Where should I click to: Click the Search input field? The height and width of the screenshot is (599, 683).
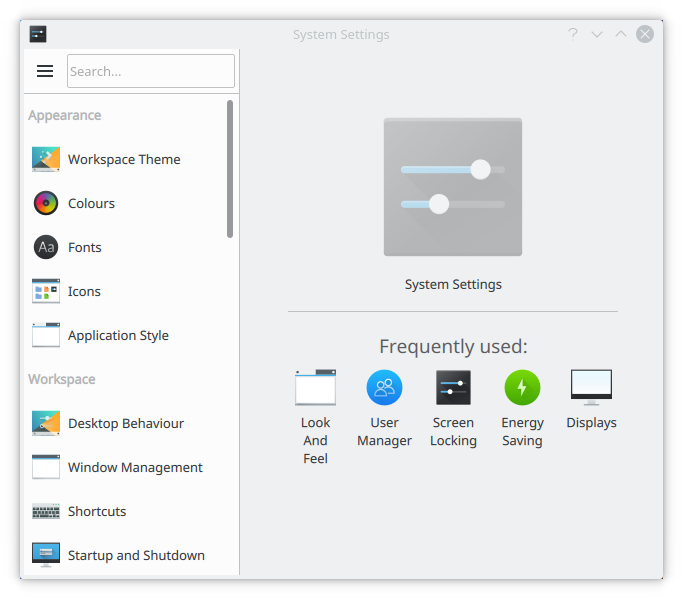(x=151, y=71)
